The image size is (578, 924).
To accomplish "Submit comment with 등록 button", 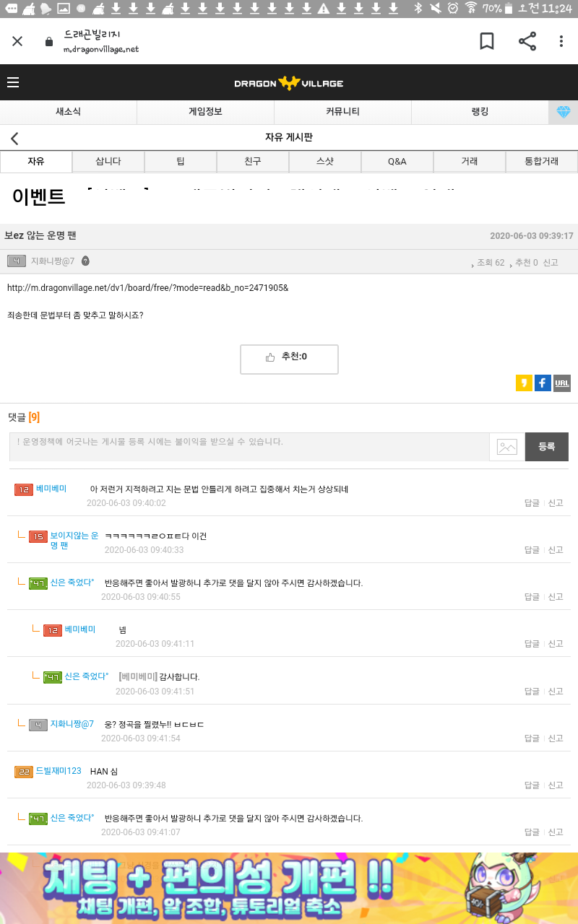I will pos(546,447).
